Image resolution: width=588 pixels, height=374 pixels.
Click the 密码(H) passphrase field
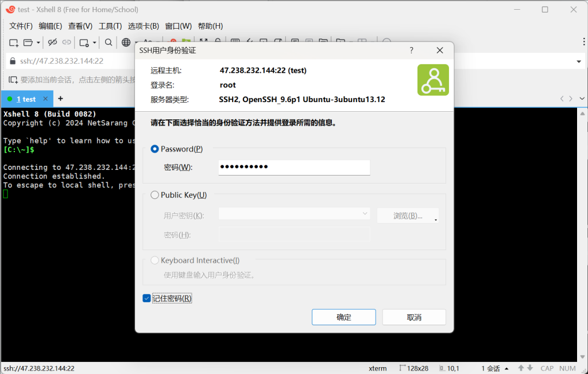pyautogui.click(x=295, y=235)
